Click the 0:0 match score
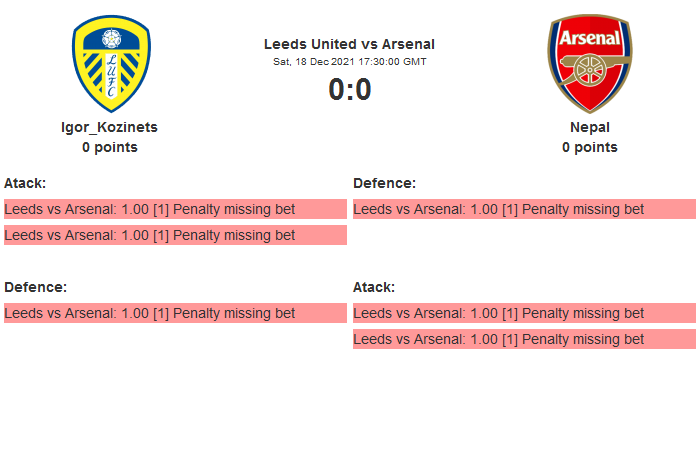Screen dimensions: 700x460 click(x=349, y=90)
